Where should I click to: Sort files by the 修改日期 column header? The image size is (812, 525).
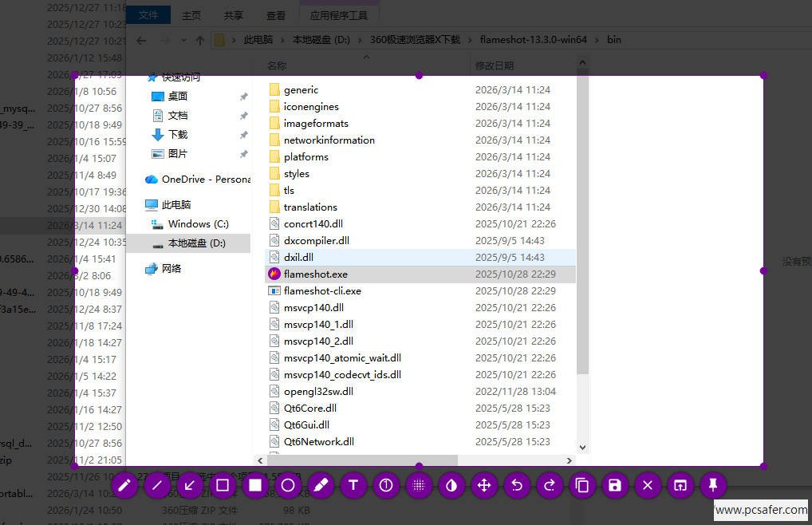coord(495,65)
